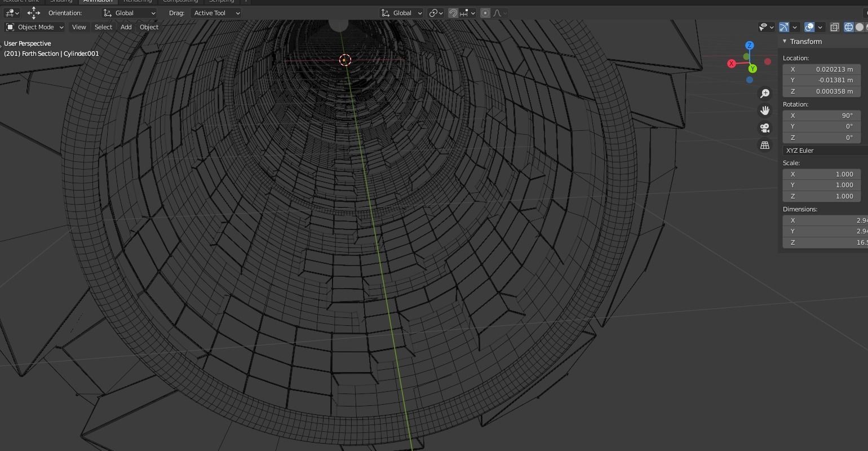The height and width of the screenshot is (451, 868).
Task: Click the Dimensions X field
Action: (825, 220)
